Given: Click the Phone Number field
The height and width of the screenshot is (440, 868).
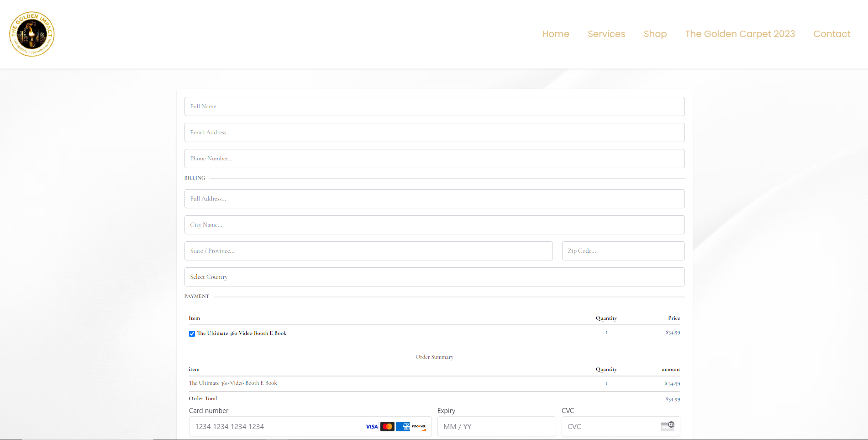Looking at the screenshot, I should tap(434, 159).
